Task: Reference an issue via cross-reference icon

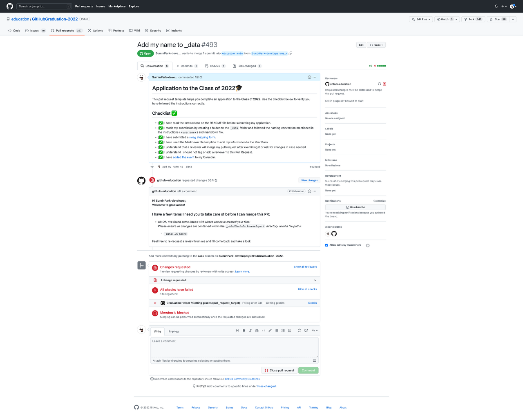Action: 306,331
